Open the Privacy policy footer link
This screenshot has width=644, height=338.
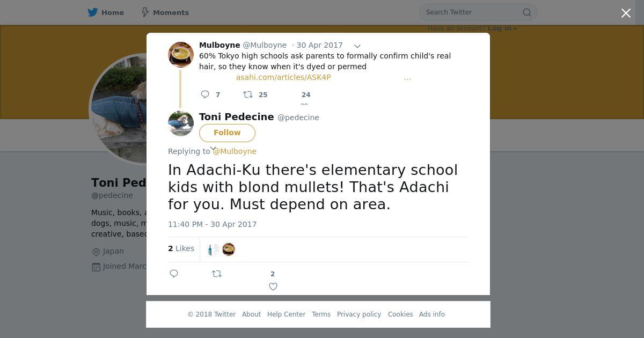359,314
